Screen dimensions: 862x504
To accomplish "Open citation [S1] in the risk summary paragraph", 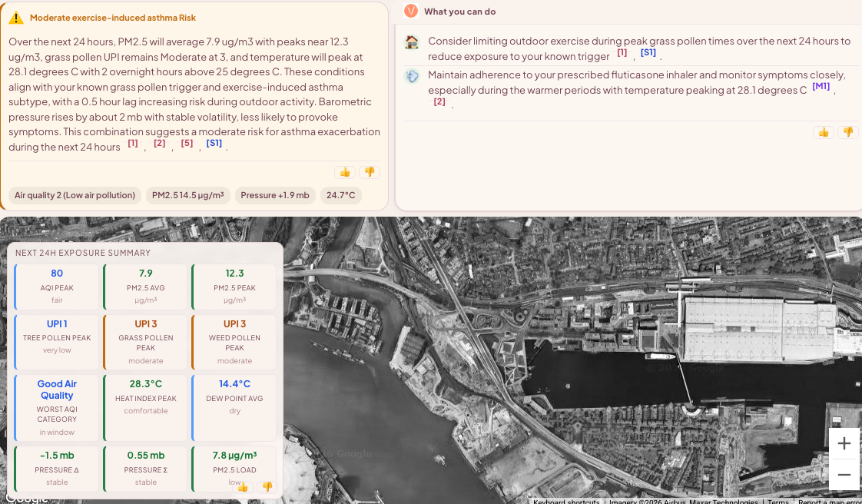I will [214, 143].
